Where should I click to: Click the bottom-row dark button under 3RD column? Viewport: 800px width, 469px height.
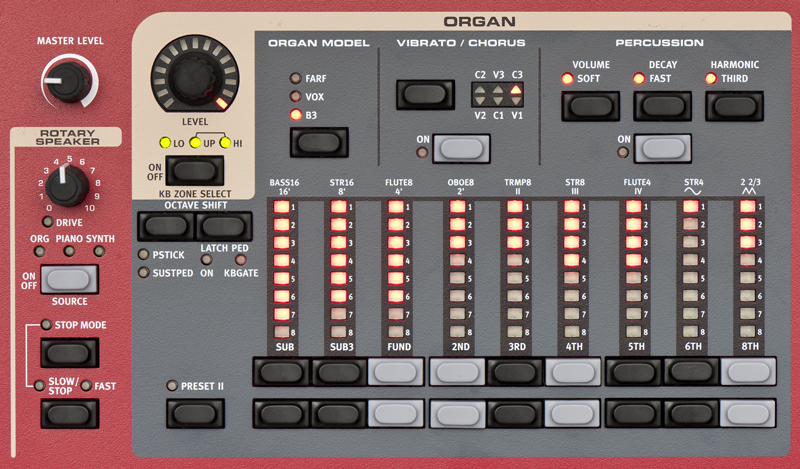[514, 413]
